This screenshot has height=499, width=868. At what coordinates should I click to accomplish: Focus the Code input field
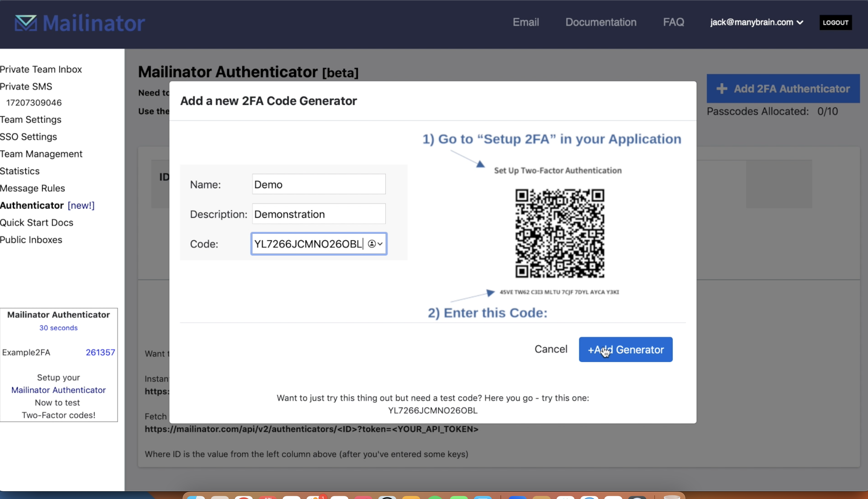click(x=319, y=244)
